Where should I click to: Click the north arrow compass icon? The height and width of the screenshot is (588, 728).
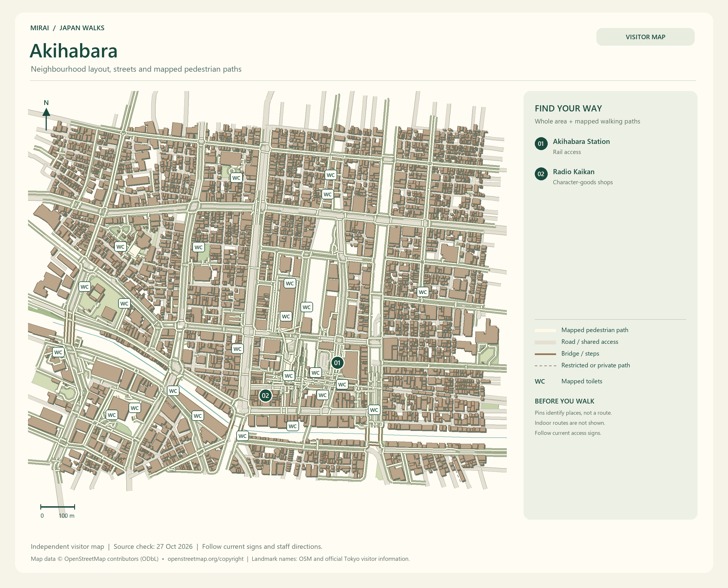(46, 115)
